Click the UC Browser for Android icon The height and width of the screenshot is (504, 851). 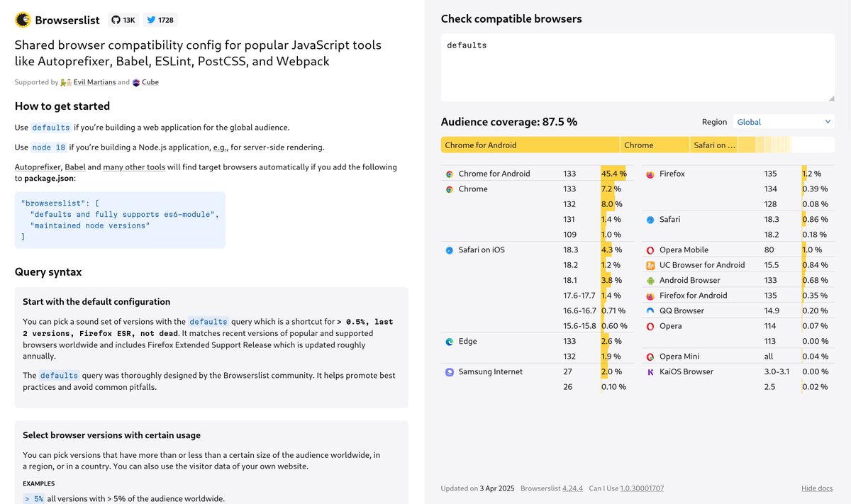pos(650,265)
